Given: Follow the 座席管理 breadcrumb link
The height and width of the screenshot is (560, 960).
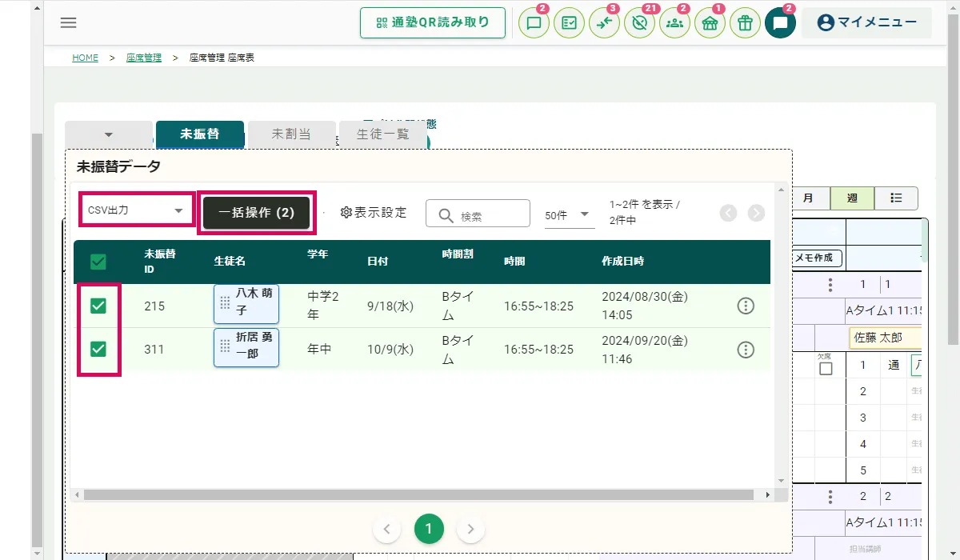Looking at the screenshot, I should coord(144,58).
